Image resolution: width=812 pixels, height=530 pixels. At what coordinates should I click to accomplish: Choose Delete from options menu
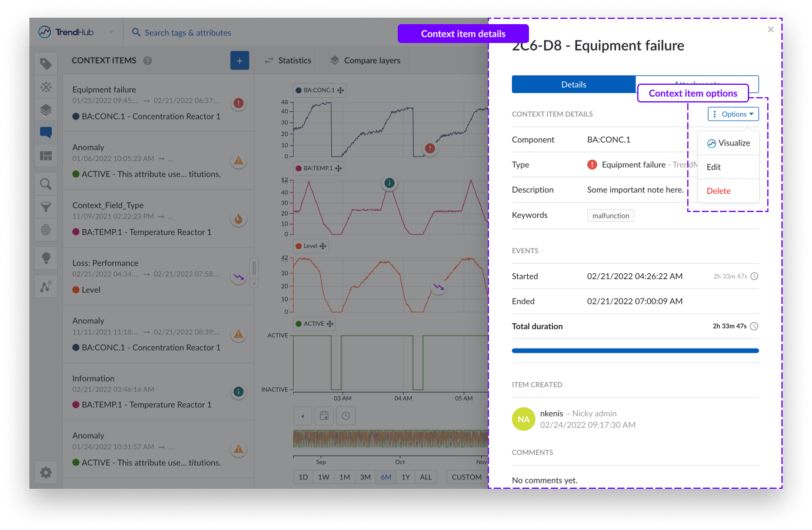coord(718,191)
